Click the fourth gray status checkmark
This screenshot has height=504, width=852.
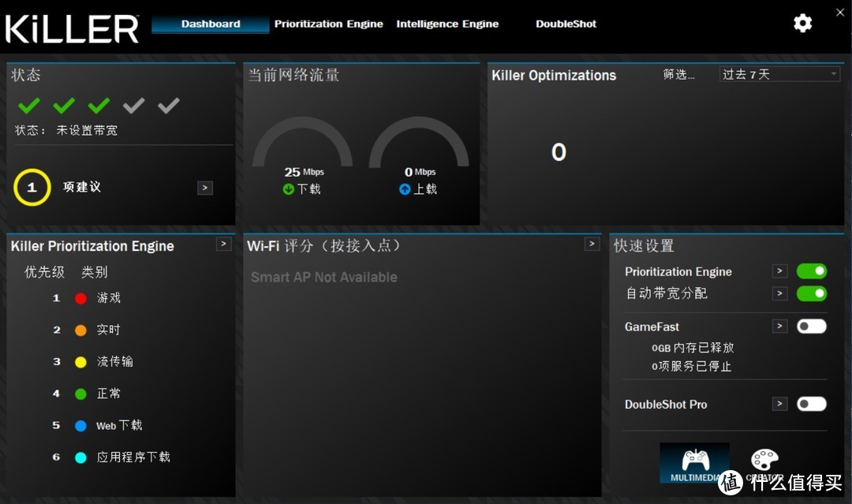(x=133, y=106)
